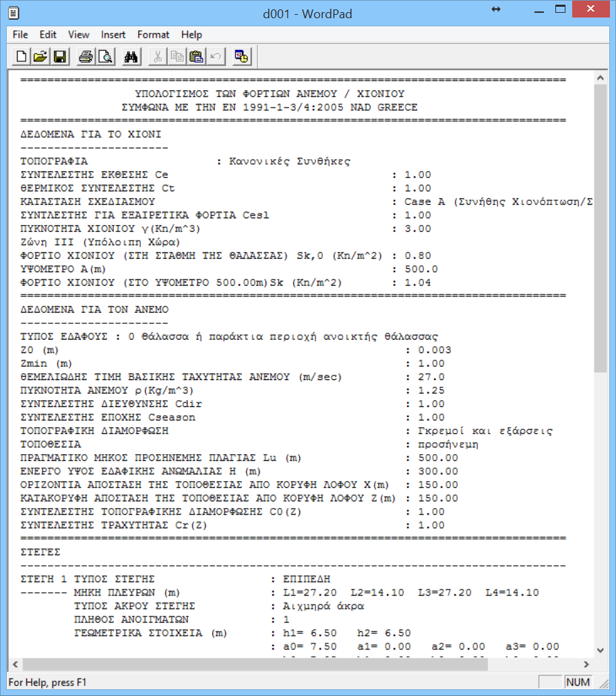Viewport: 616px width, 696px height.
Task: Click the Copy toolbar icon
Action: click(177, 57)
